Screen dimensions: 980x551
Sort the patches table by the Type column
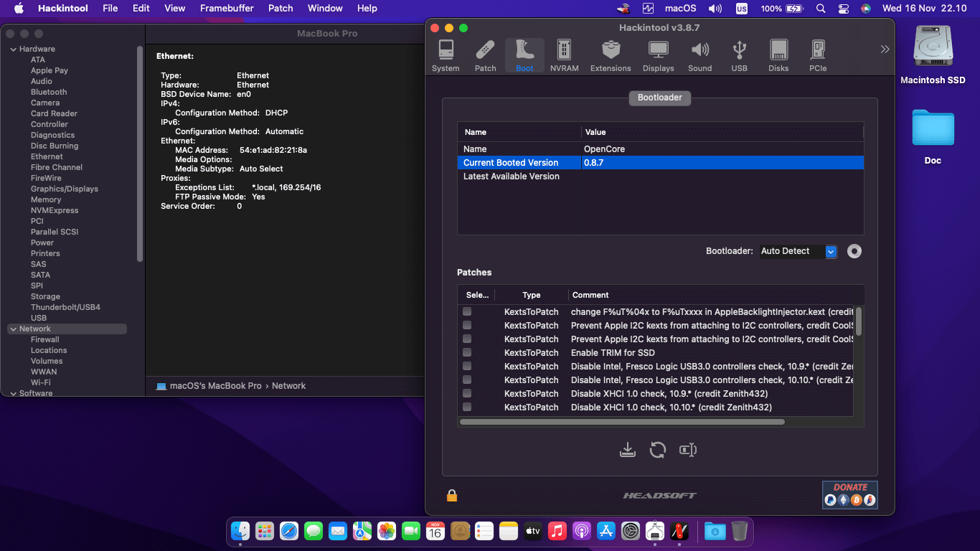(x=532, y=295)
